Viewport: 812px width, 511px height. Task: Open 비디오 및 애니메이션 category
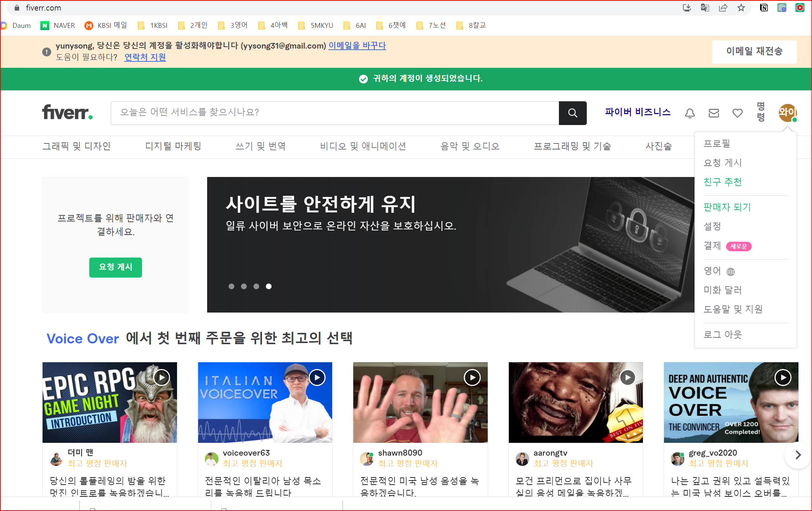tap(363, 146)
